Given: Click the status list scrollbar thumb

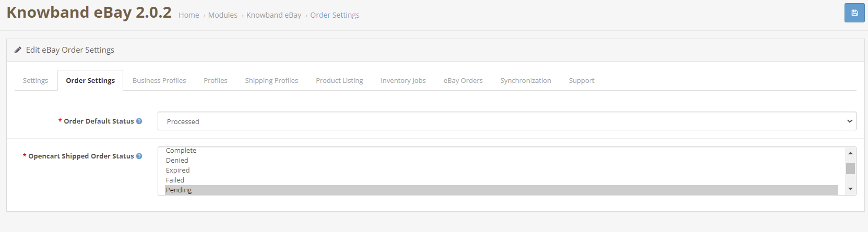Looking at the screenshot, I should pos(850,168).
